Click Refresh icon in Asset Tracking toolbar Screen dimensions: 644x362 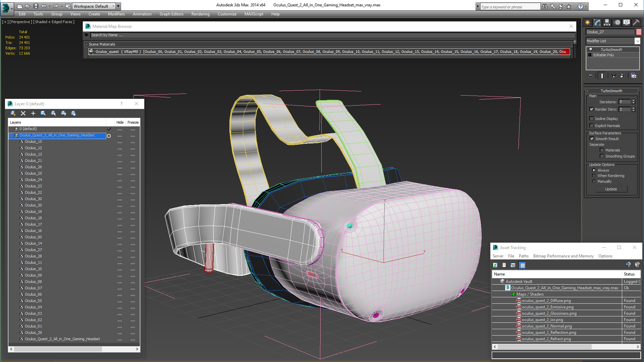tap(495, 265)
